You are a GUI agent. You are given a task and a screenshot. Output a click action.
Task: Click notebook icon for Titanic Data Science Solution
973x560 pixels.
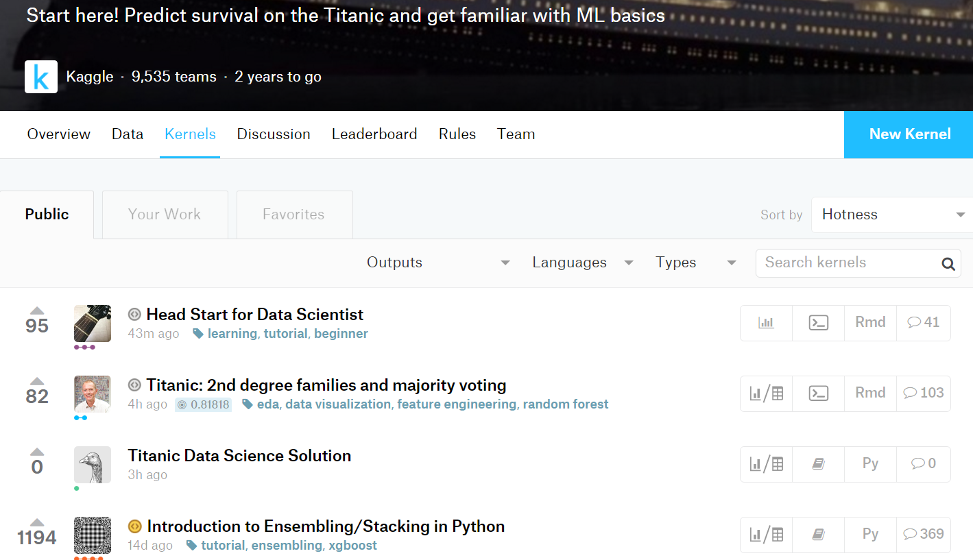click(x=818, y=464)
